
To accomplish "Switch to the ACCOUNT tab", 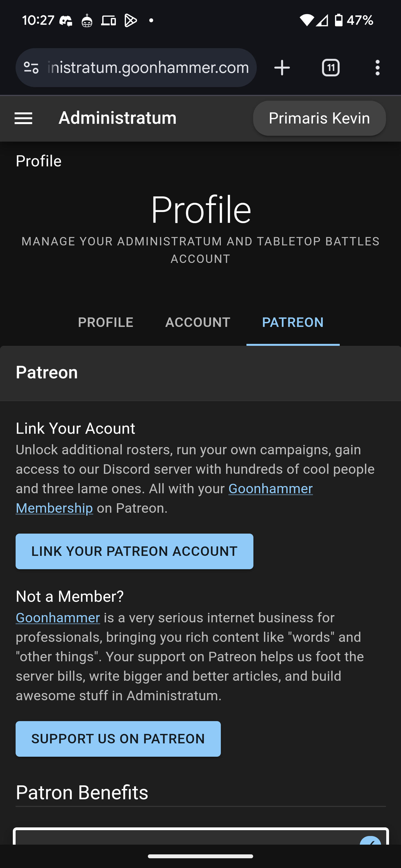I will pyautogui.click(x=198, y=322).
